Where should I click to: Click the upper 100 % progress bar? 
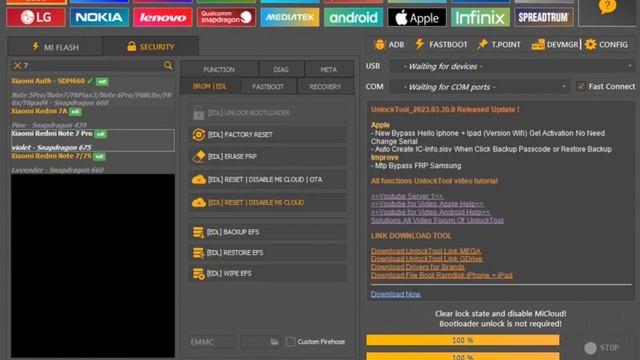pos(462,340)
